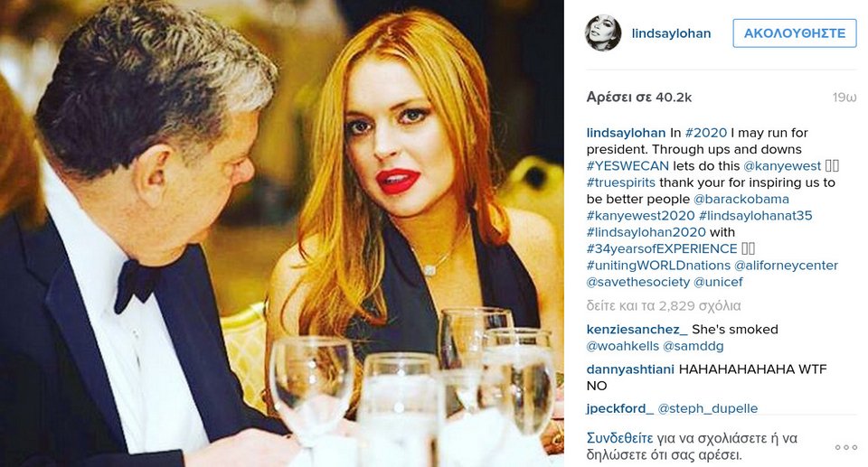Click the posted photo of dinner table
This screenshot has height=467, width=868.
point(282,233)
